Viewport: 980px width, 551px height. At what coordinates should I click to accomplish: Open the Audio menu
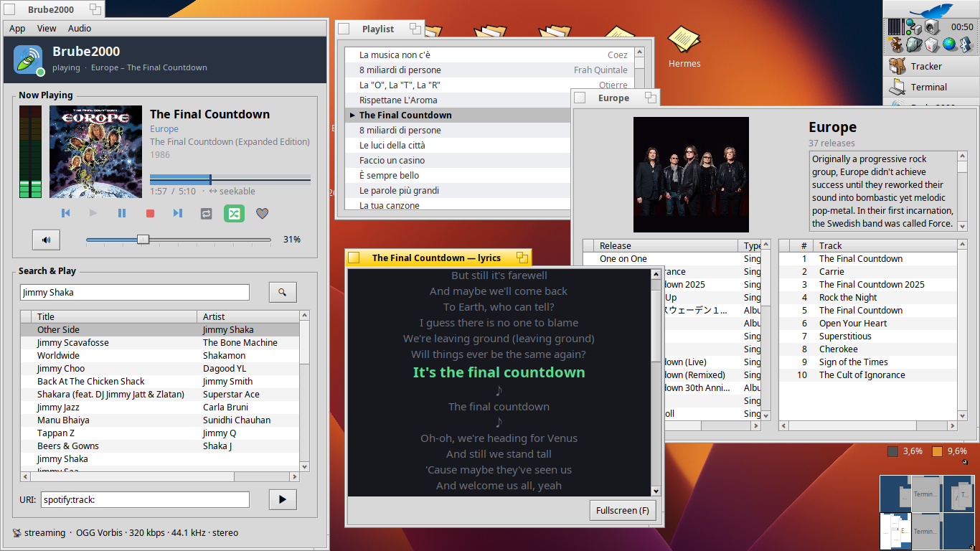[80, 28]
